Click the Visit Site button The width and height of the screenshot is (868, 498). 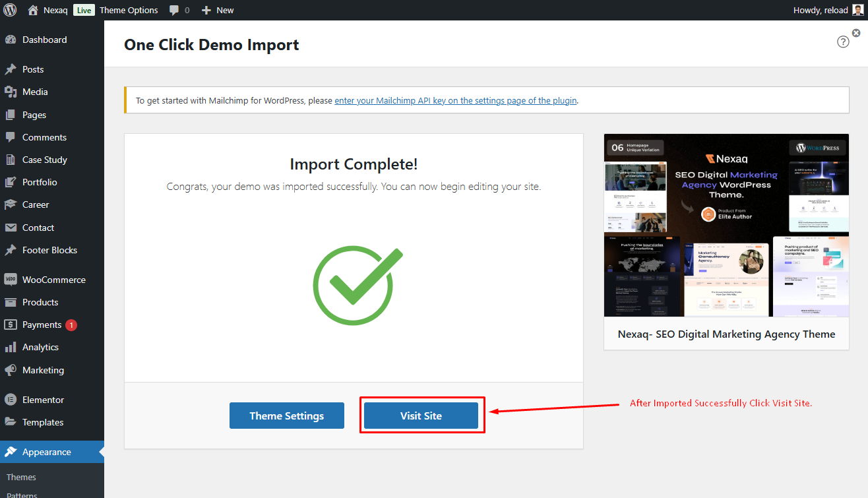pos(421,416)
